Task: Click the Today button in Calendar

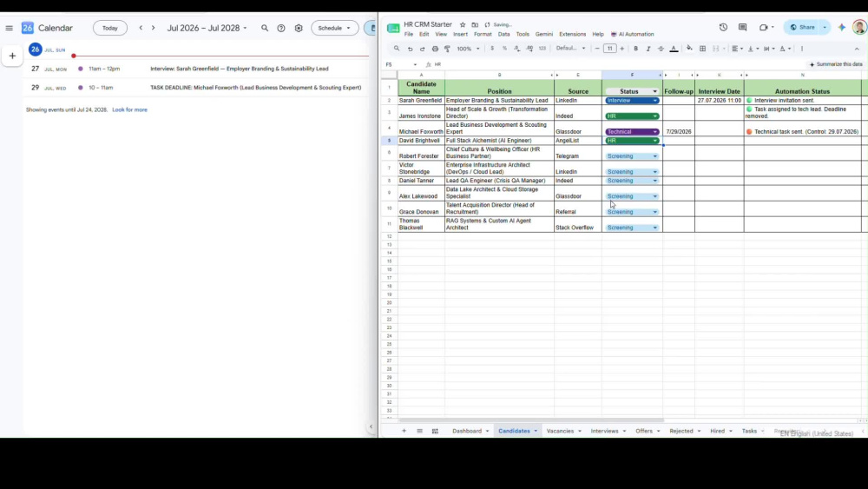Action: point(110,28)
